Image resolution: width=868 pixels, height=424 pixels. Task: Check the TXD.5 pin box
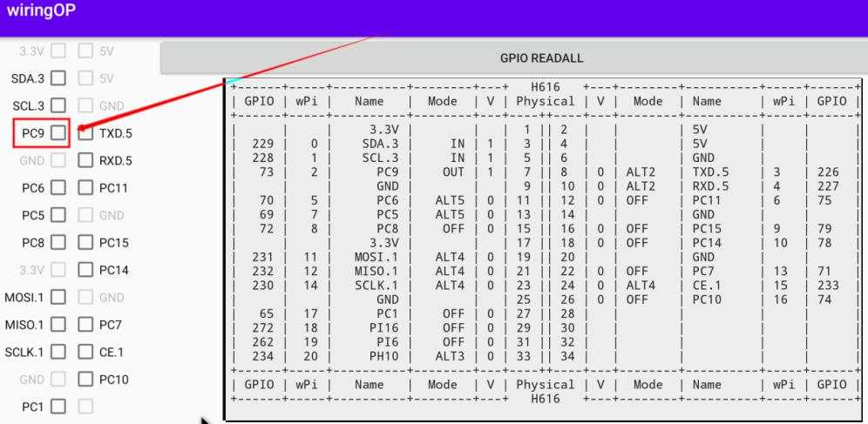coord(85,133)
